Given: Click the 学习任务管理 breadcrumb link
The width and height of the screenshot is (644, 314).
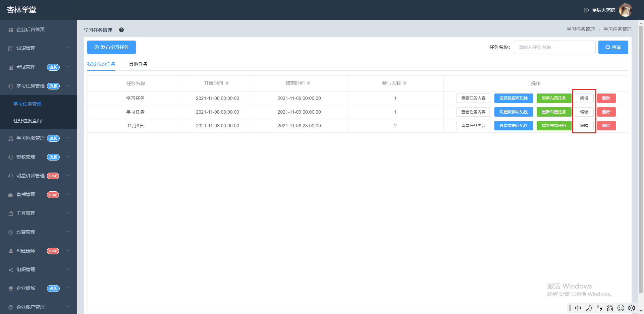Looking at the screenshot, I should pos(581,29).
